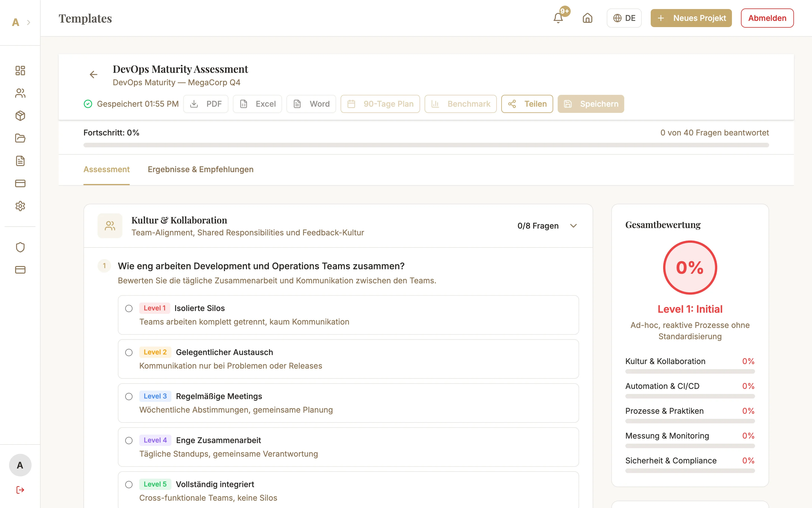Image resolution: width=812 pixels, height=508 pixels.
Task: Click the Speichern save button
Action: click(x=591, y=104)
